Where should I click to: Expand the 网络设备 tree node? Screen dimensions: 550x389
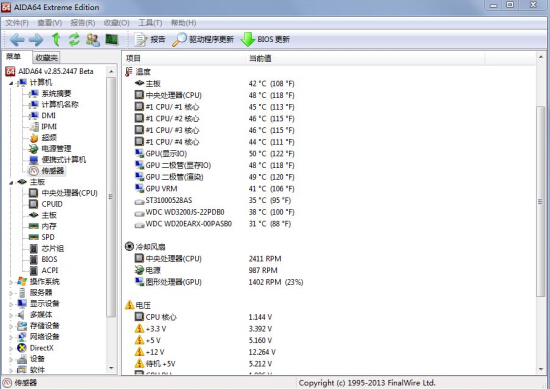coord(11,337)
